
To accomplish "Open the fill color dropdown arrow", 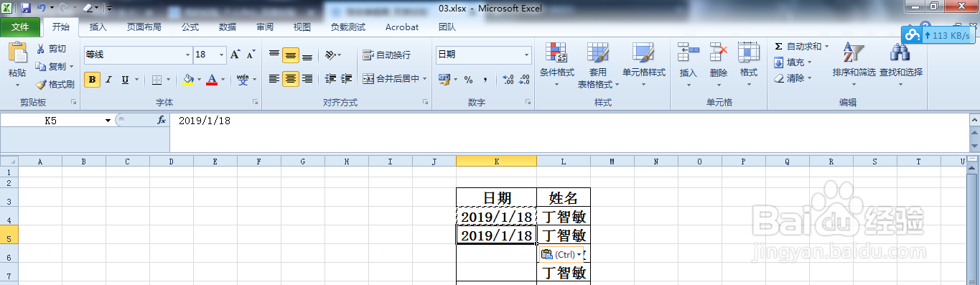I will pos(199,79).
